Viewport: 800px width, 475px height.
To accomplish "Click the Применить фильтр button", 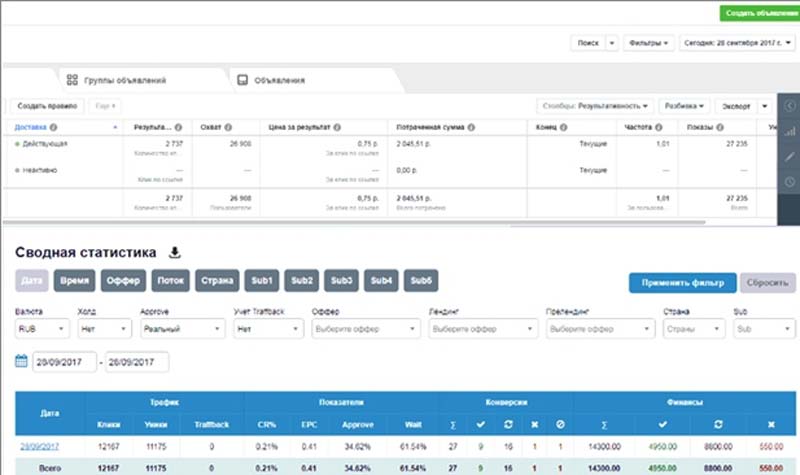I will [x=683, y=283].
